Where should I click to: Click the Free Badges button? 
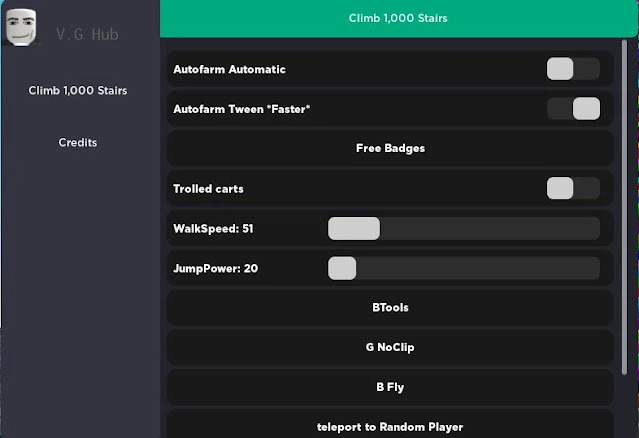[390, 148]
